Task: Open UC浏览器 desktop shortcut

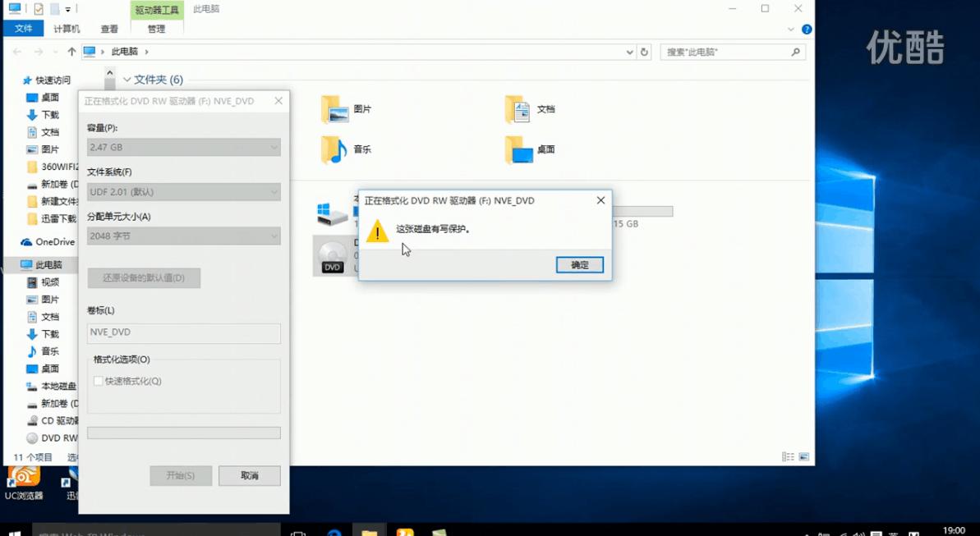Action: (24, 483)
